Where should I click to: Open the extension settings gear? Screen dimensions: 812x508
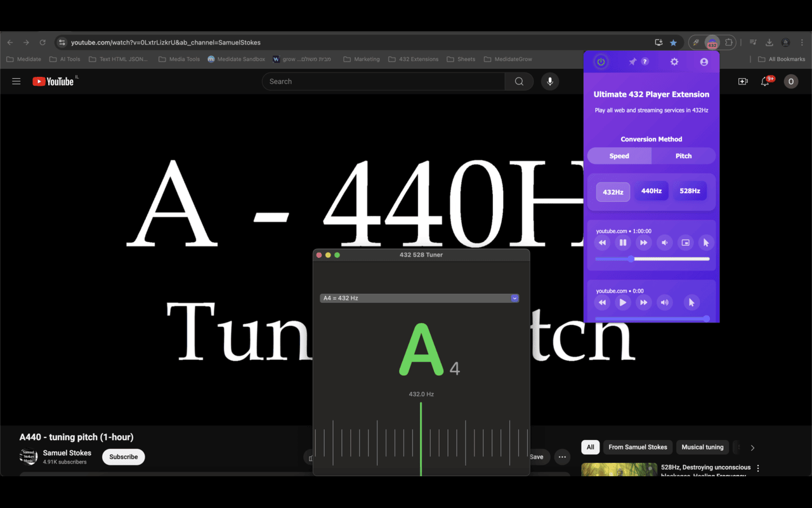tap(674, 62)
